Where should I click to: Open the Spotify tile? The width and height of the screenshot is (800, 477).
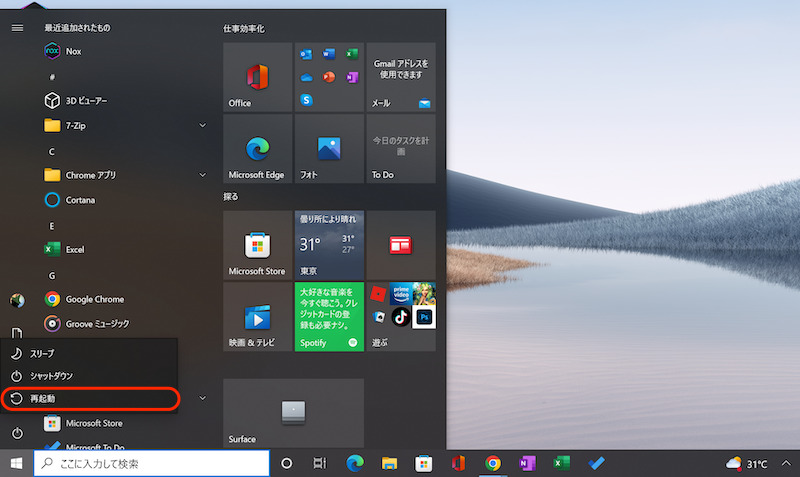[x=329, y=316]
